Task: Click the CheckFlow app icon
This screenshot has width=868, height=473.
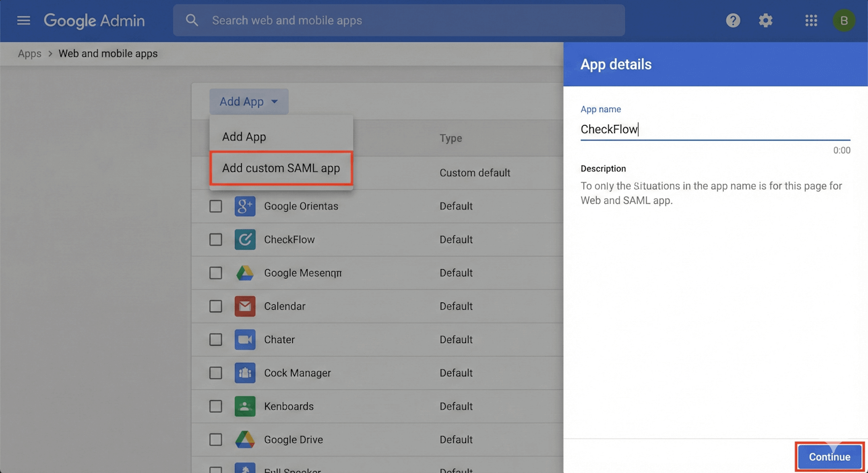Action: (245, 239)
